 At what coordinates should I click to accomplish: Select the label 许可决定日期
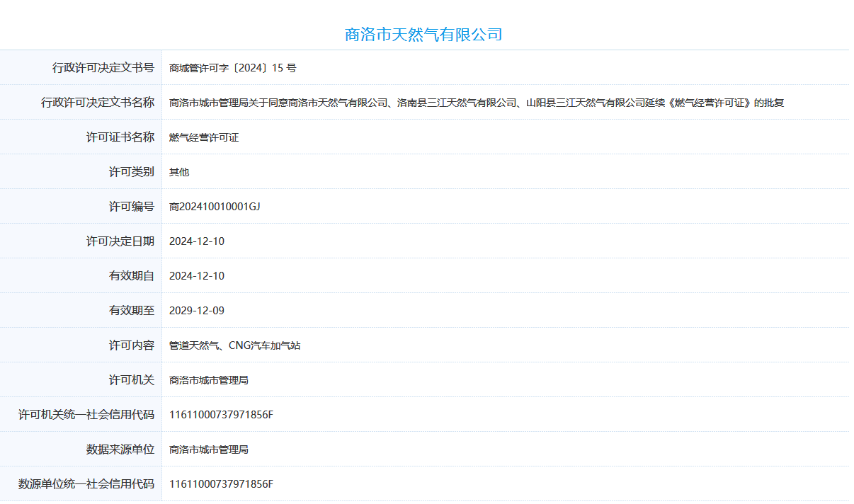pos(120,241)
